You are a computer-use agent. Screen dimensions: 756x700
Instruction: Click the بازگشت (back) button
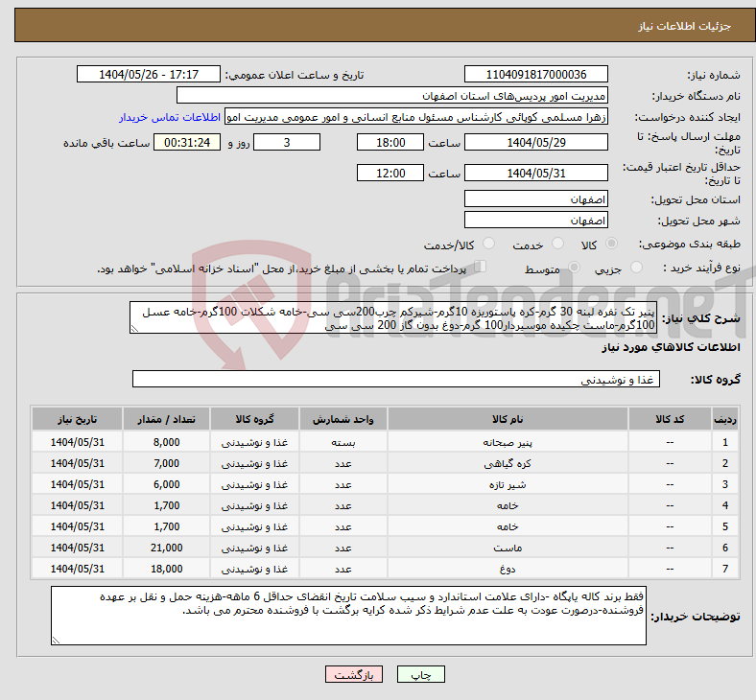[x=354, y=674]
